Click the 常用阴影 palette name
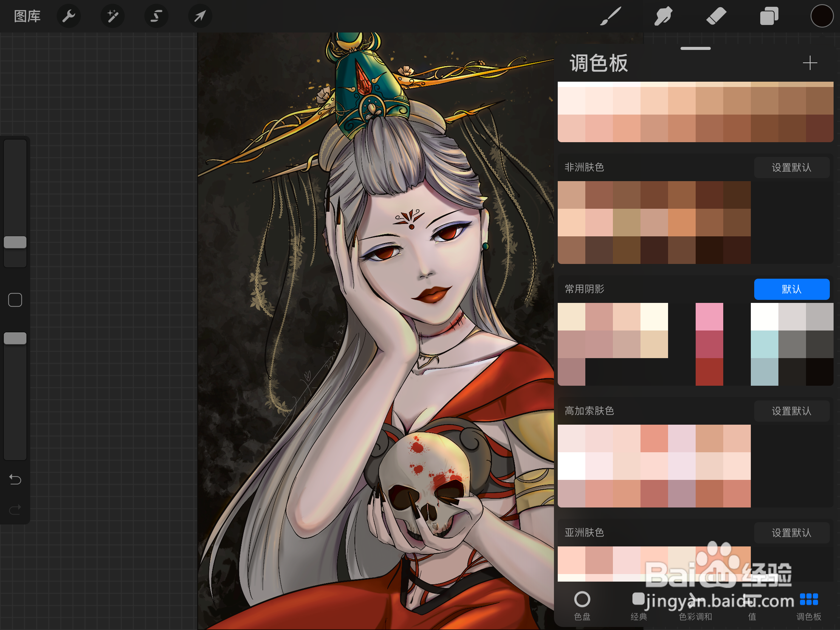Viewport: 840px width, 630px height. pyautogui.click(x=584, y=289)
